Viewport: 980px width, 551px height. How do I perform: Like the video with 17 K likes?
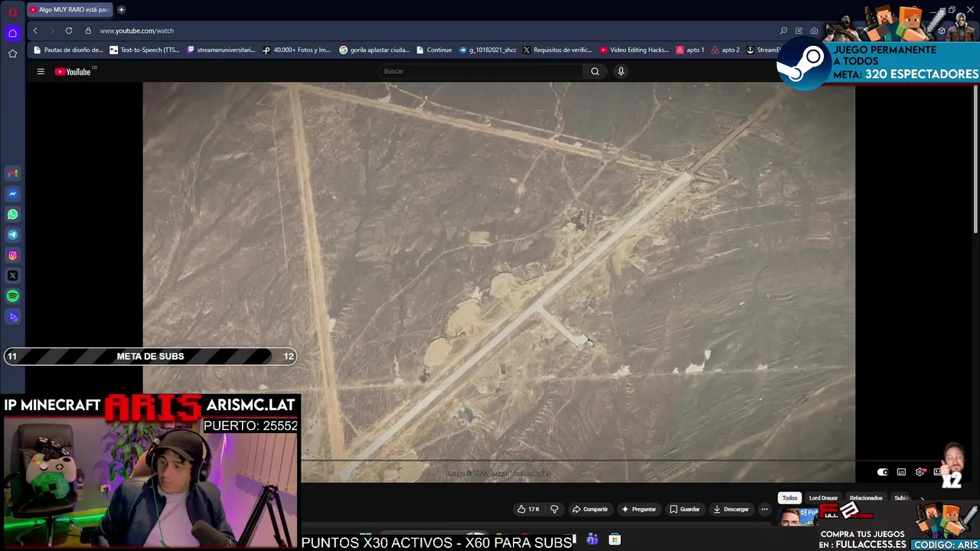528,509
